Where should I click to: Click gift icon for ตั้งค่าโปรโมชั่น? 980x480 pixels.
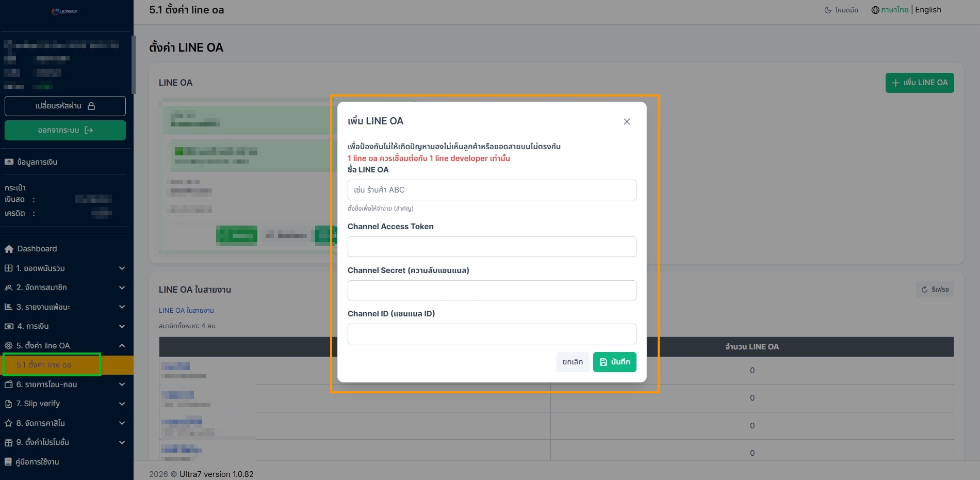click(9, 442)
